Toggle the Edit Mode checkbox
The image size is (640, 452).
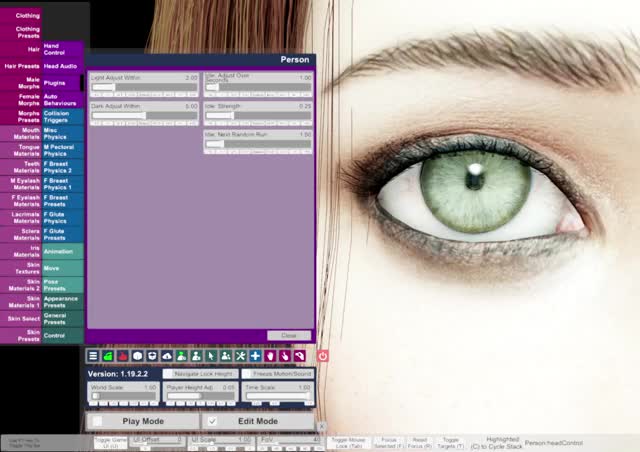[x=212, y=421]
